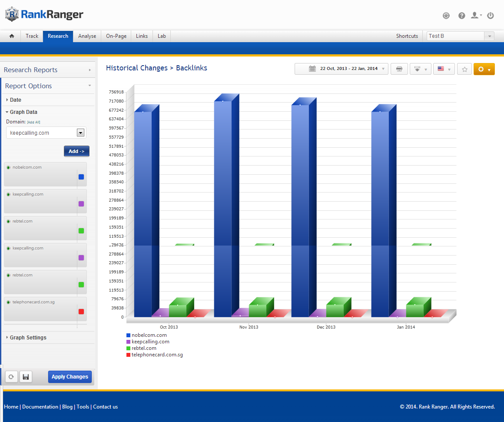The width and height of the screenshot is (504, 422).
Task: Click the reset icon beside save
Action: pyautogui.click(x=11, y=377)
